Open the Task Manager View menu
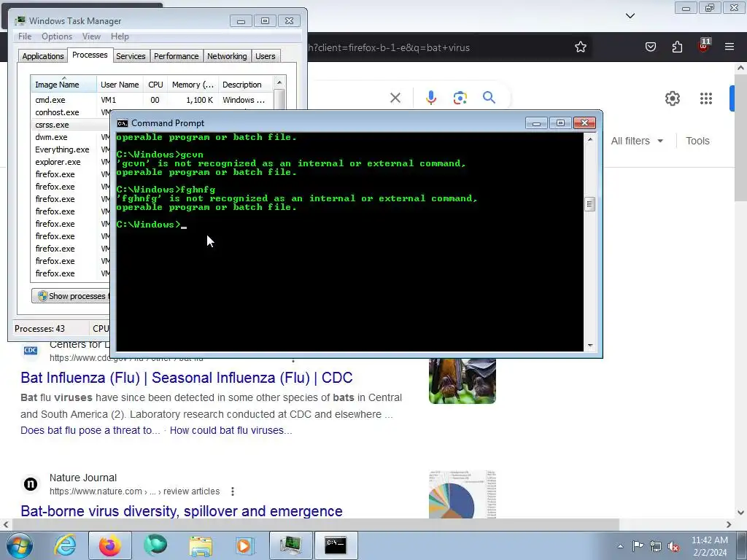747x560 pixels. (91, 36)
